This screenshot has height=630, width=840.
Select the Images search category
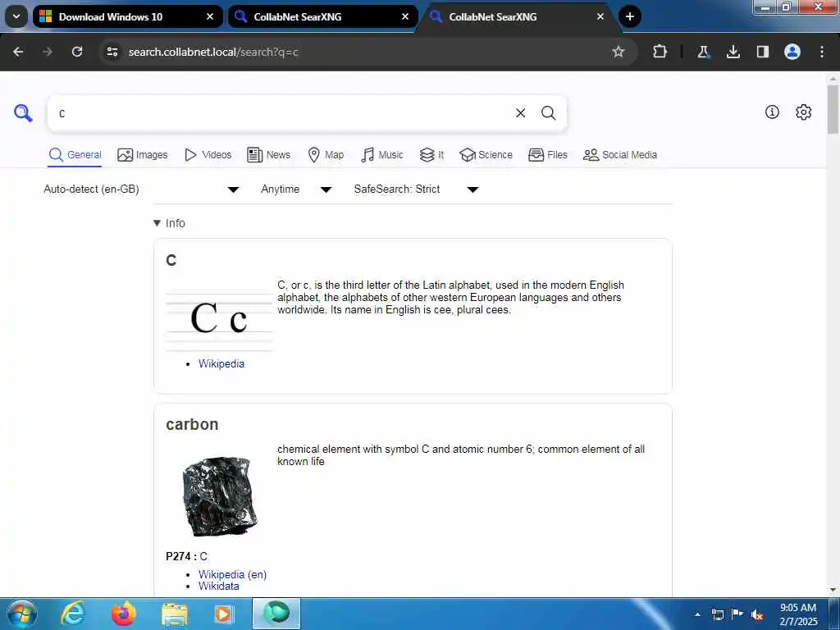point(143,155)
